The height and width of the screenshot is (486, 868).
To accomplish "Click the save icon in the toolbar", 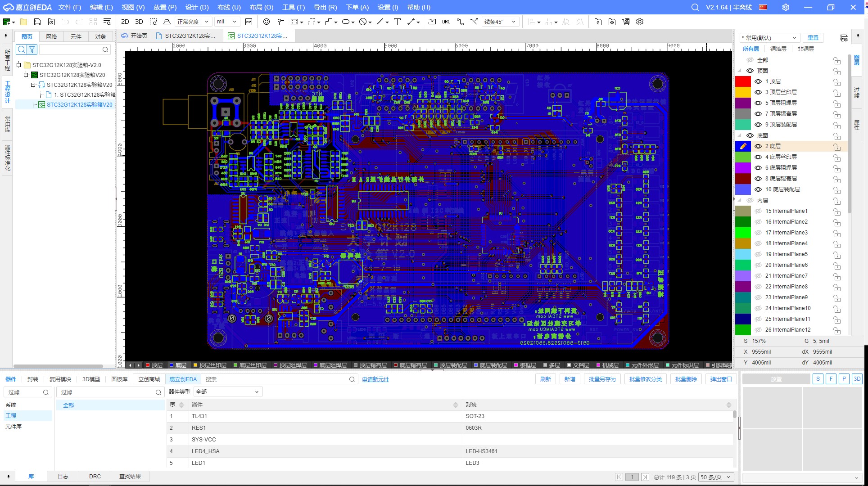I will [38, 22].
